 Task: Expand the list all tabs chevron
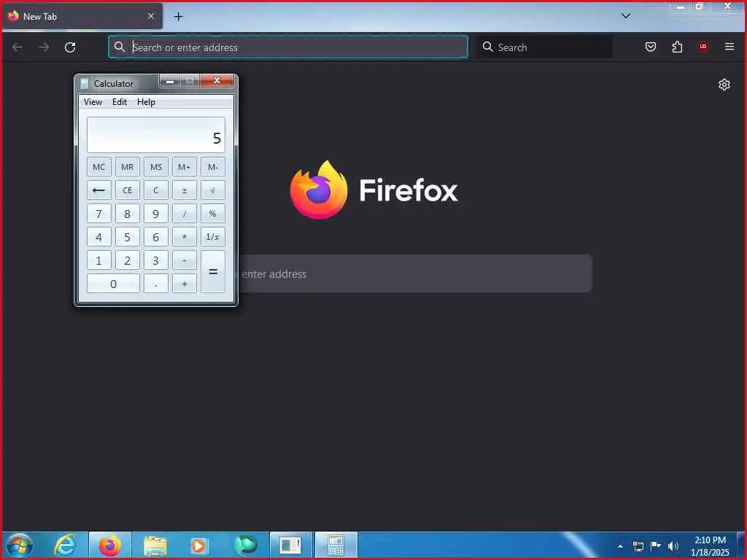click(x=625, y=16)
